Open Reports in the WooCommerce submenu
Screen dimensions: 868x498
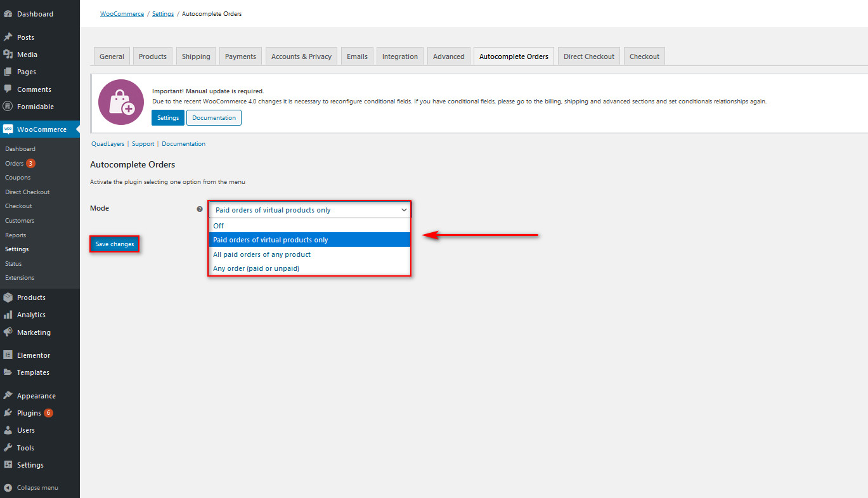(x=16, y=235)
